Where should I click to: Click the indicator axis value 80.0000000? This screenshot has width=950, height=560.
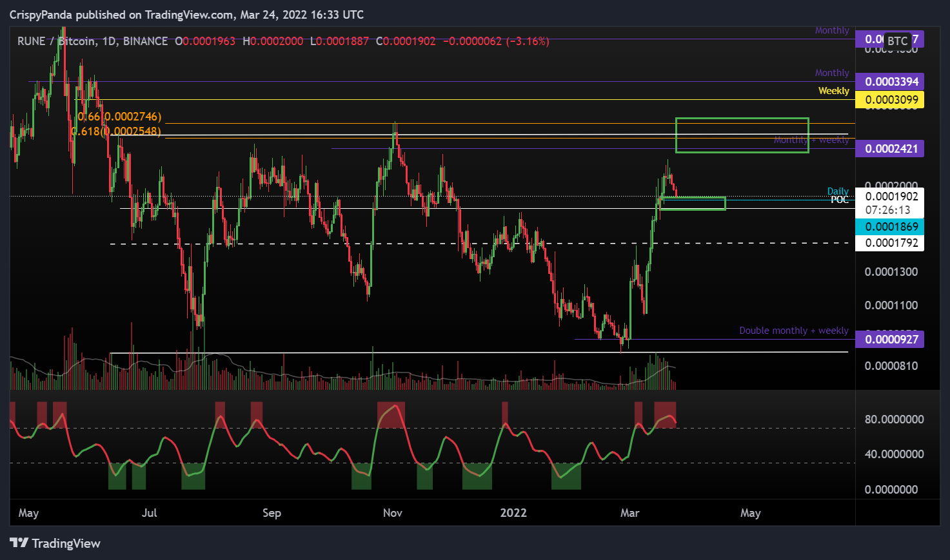894,420
